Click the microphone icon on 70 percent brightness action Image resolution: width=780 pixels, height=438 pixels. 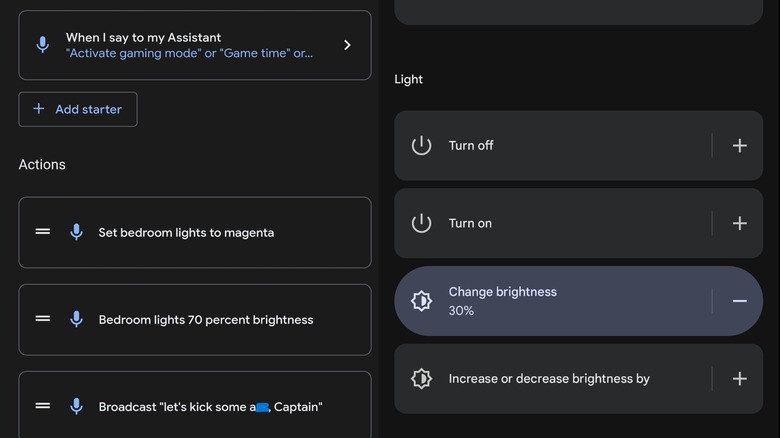pos(76,319)
